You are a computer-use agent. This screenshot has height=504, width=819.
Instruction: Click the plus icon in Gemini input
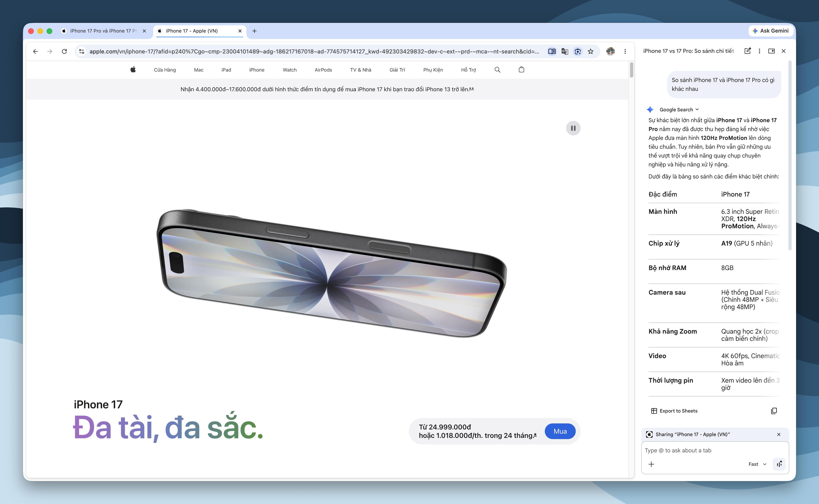[652, 464]
